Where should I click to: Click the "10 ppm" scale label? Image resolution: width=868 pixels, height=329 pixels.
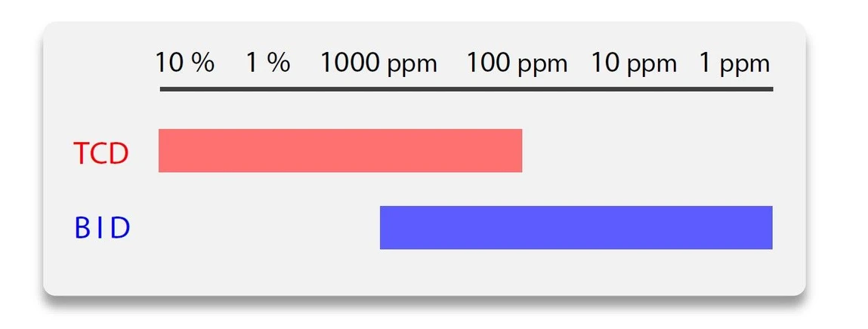(x=633, y=63)
